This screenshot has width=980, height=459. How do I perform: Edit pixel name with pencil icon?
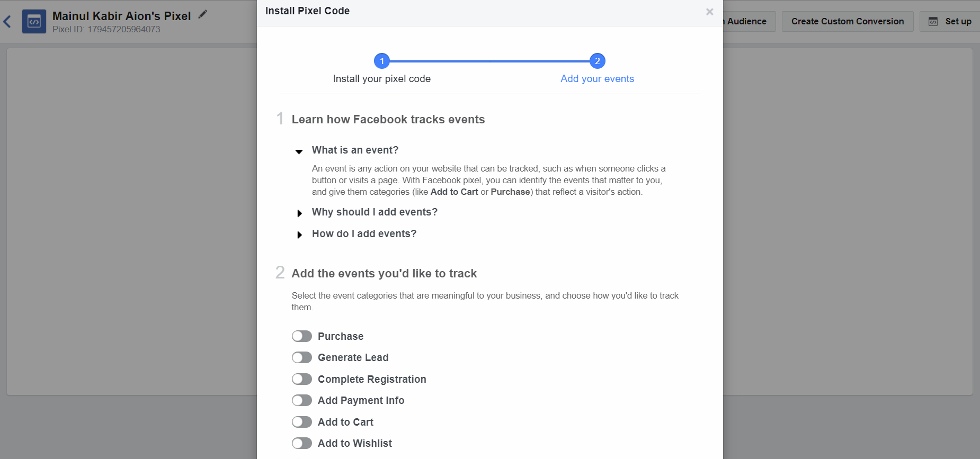point(202,14)
